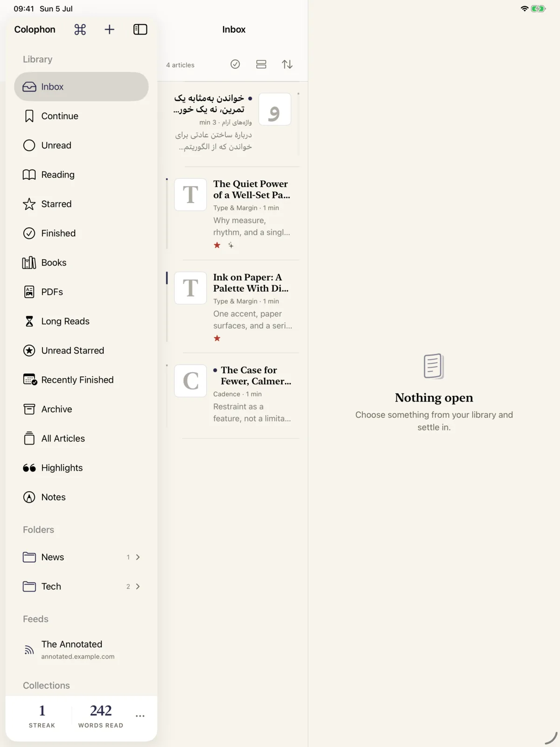Viewport: 560px width, 747px height.
Task: Click the Long Reads hourglass icon
Action: [29, 321]
